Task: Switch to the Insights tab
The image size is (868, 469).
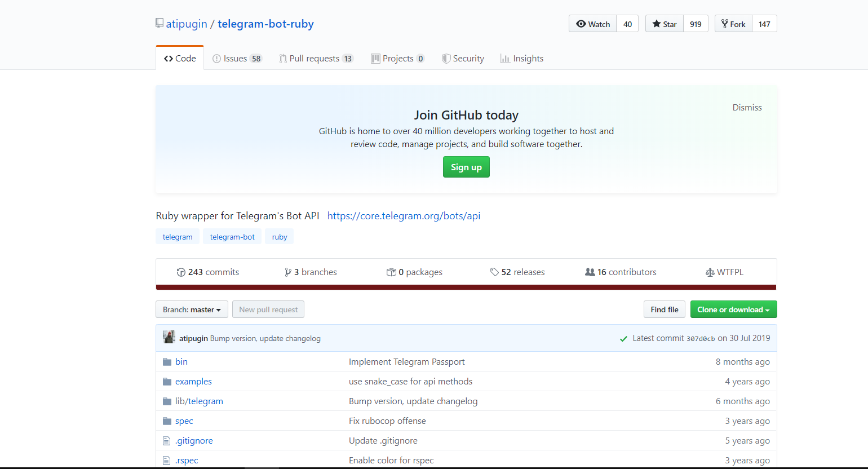Action: coord(522,59)
